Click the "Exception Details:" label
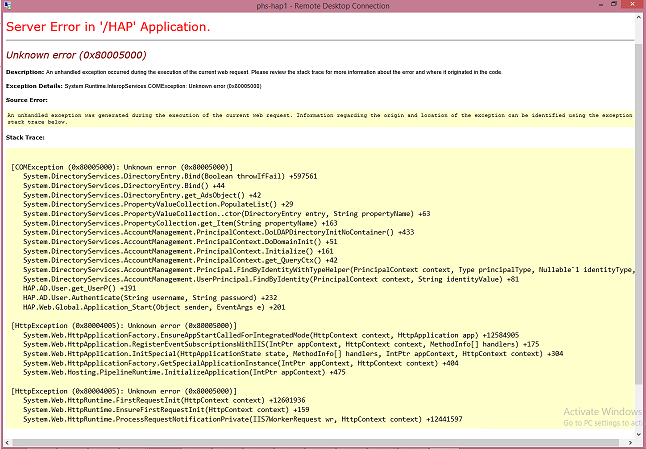 click(x=34, y=86)
